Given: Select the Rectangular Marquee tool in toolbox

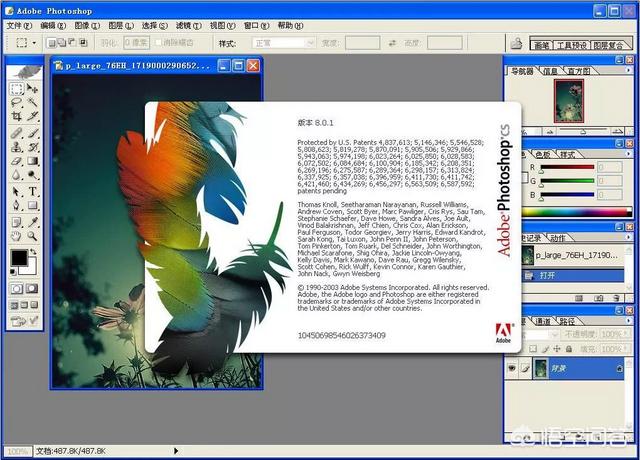Looking at the screenshot, I should point(17,89).
